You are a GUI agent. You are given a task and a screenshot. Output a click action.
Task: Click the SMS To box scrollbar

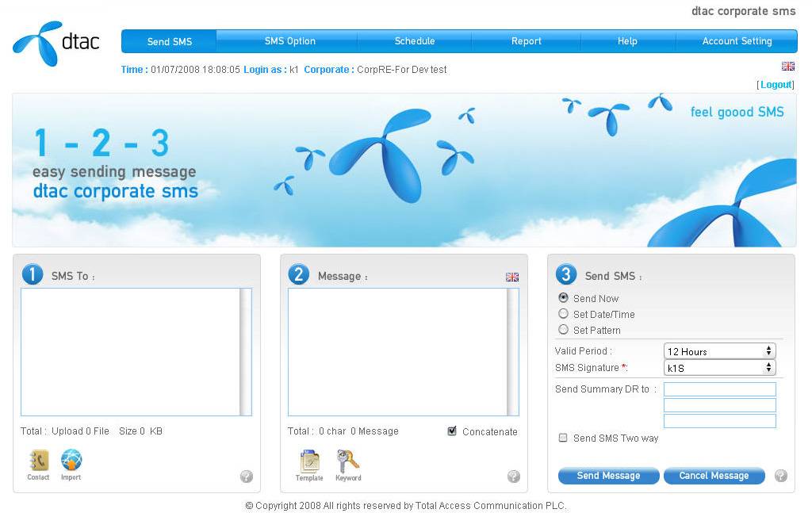pos(246,352)
